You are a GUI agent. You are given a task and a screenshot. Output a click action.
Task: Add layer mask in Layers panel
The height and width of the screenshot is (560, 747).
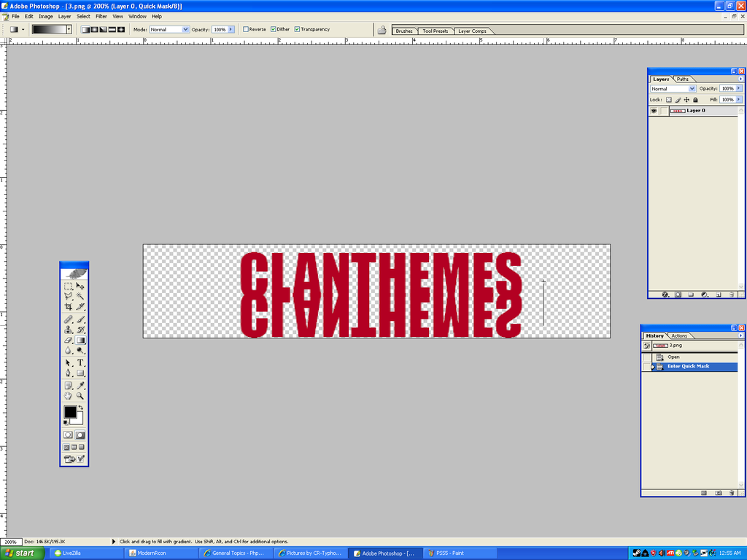678,295
